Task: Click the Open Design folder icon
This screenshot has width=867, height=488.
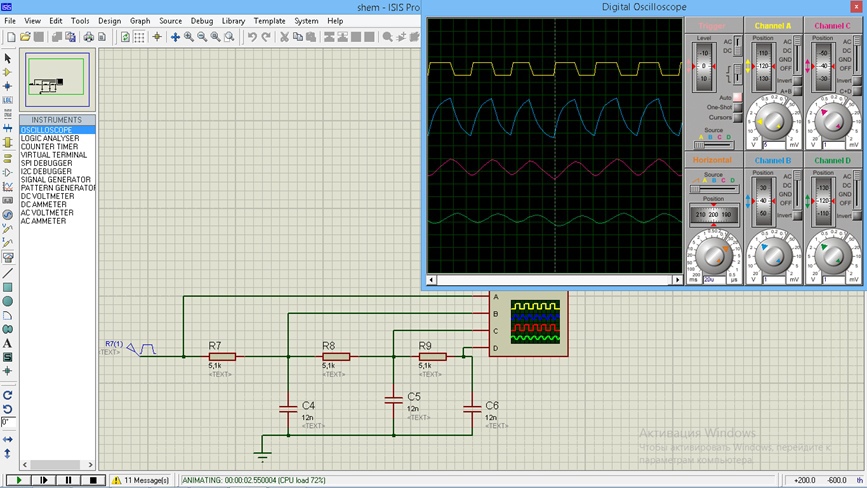Action: [x=25, y=37]
